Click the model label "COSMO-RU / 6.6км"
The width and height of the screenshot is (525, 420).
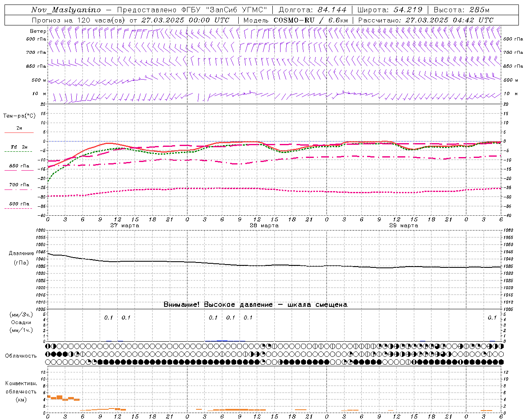click(x=311, y=20)
